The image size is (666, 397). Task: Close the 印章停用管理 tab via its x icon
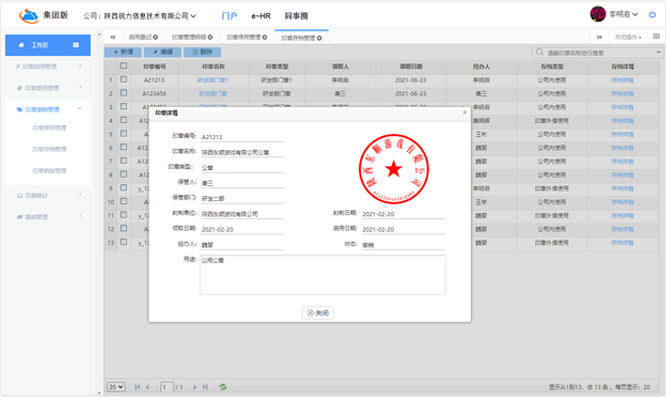pyautogui.click(x=265, y=37)
